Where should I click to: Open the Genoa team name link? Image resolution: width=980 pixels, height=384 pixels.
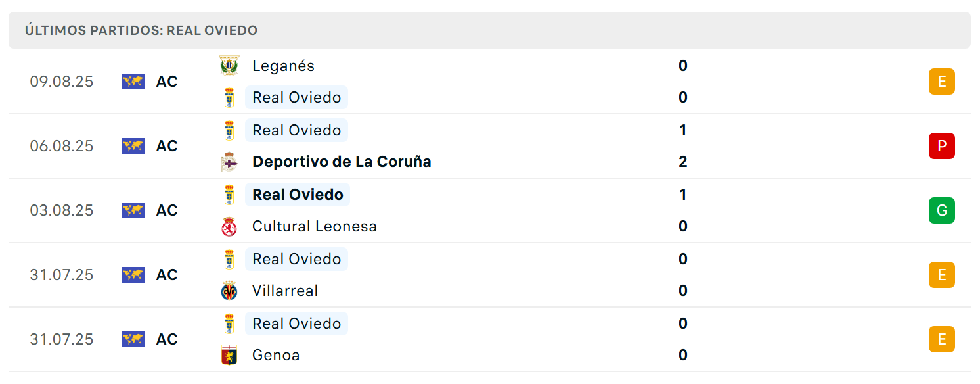click(276, 355)
